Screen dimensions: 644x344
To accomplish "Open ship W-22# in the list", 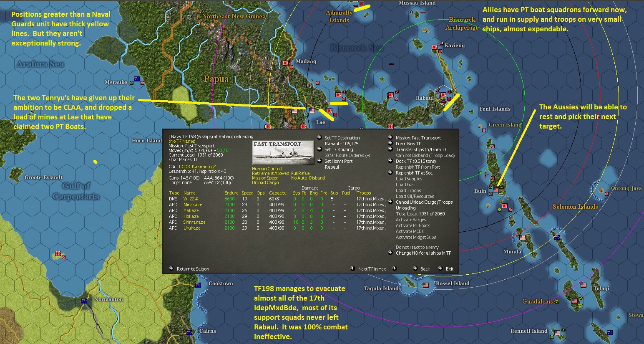I will coord(191,199).
